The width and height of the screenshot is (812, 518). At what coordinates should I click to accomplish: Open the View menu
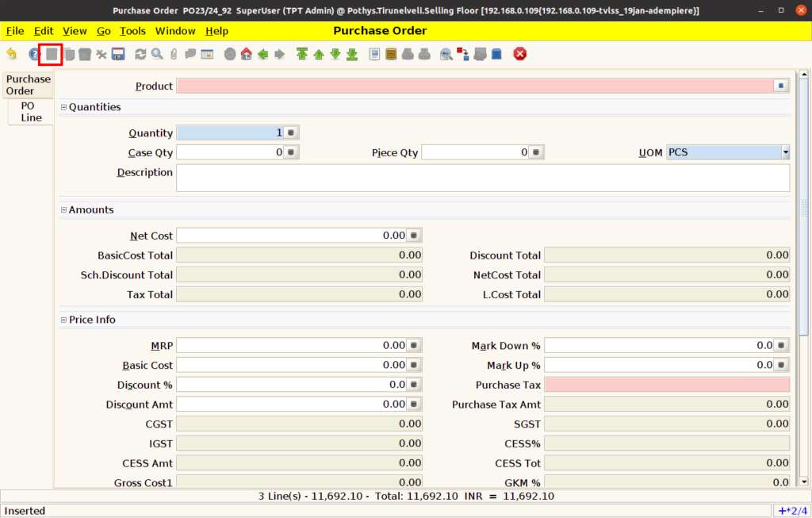tap(75, 31)
